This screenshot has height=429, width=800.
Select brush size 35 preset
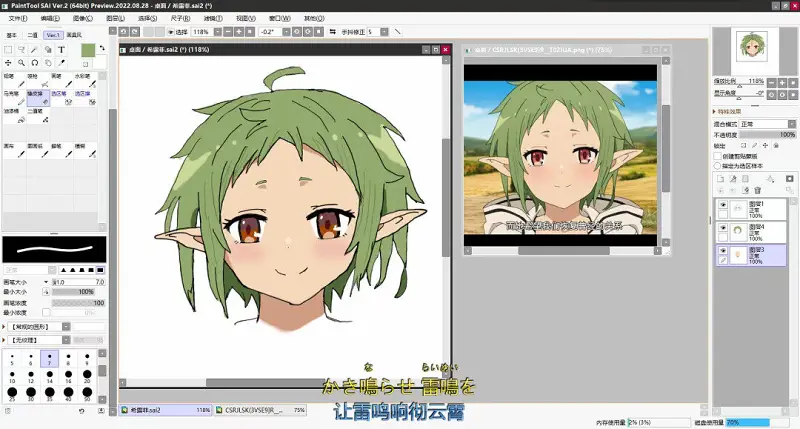[49, 394]
